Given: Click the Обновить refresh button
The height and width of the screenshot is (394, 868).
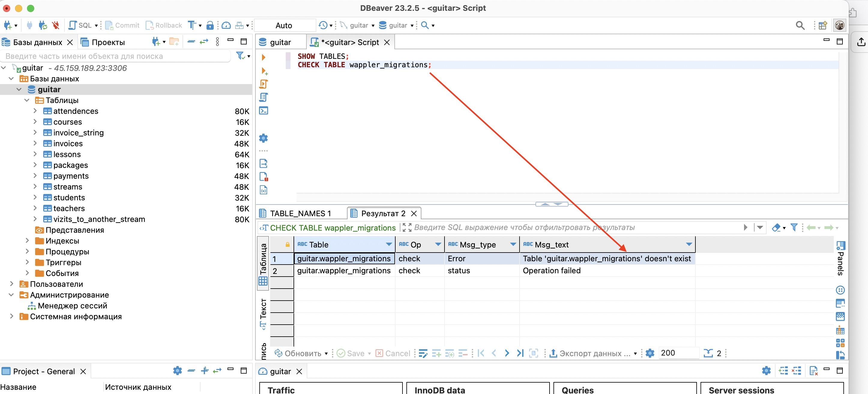Looking at the screenshot, I should tap(301, 353).
